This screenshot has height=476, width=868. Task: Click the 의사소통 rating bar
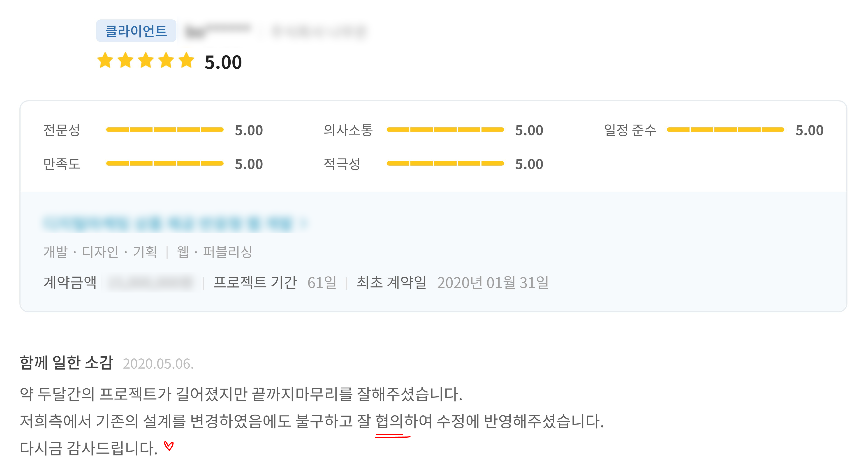coord(445,130)
